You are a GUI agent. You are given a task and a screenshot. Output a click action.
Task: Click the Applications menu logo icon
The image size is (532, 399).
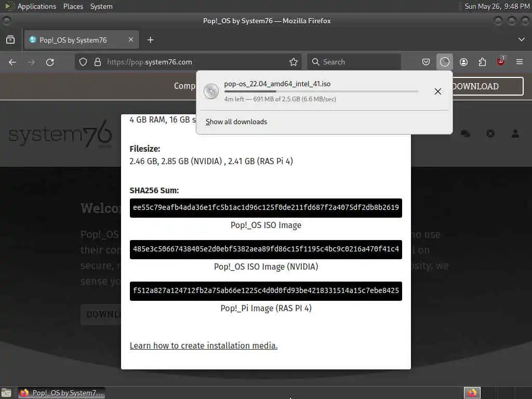(x=9, y=6)
